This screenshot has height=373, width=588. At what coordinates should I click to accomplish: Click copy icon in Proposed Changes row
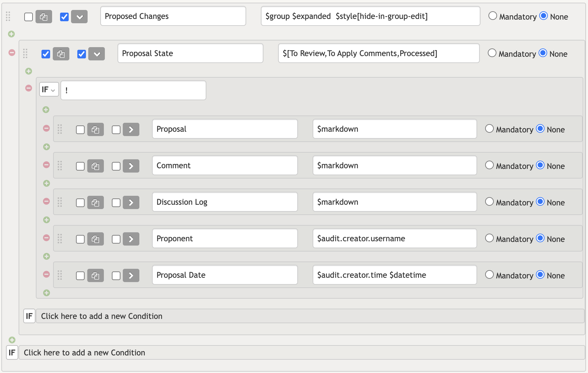coord(44,17)
